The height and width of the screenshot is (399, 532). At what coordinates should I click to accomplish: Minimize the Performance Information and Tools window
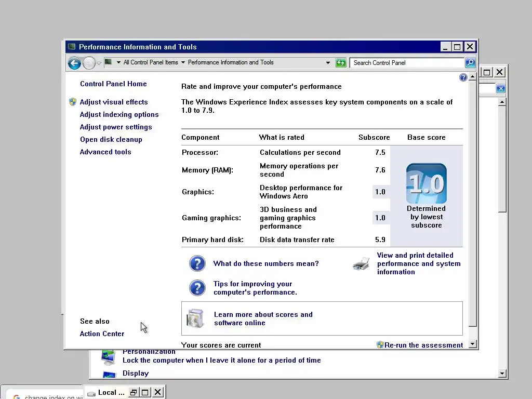(445, 47)
